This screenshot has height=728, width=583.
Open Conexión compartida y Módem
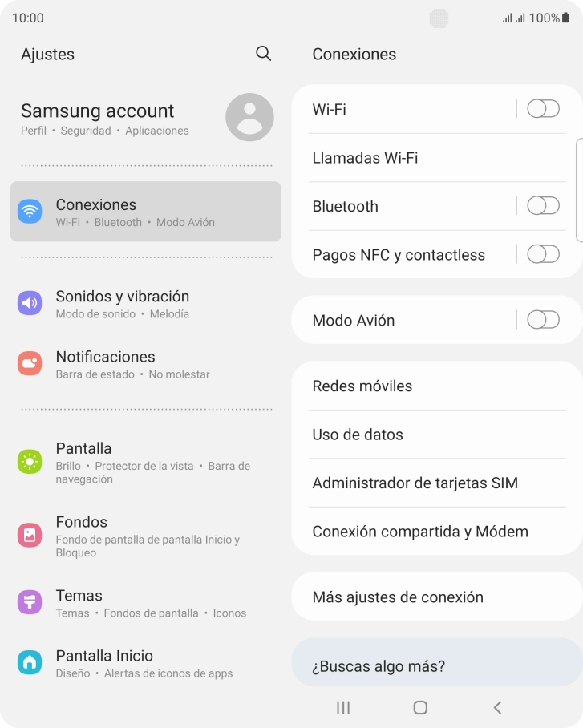[437, 531]
